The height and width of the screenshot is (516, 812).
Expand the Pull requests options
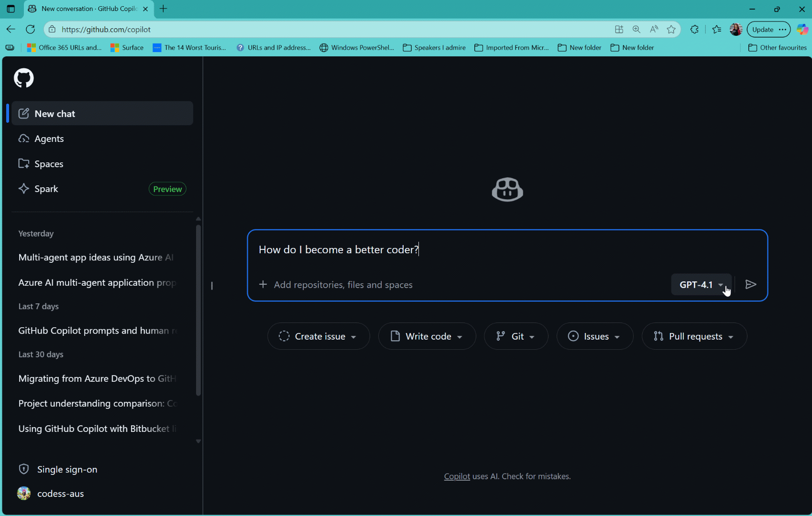pyautogui.click(x=693, y=336)
